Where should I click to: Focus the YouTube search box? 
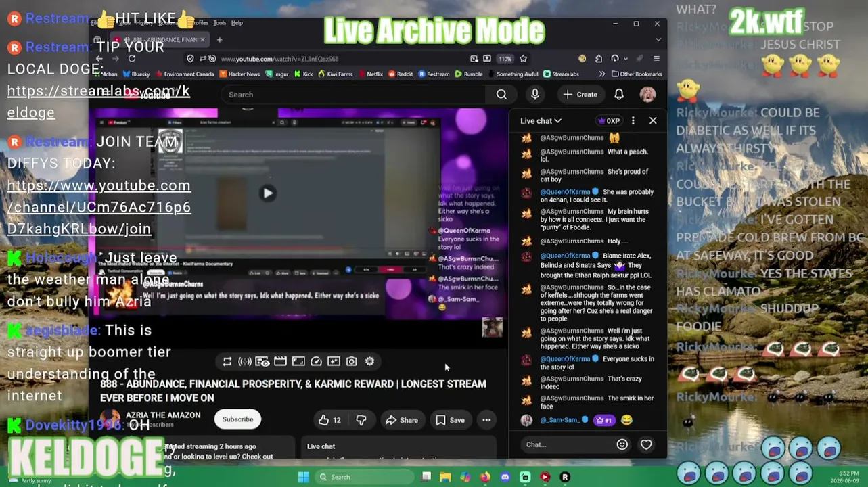point(354,95)
